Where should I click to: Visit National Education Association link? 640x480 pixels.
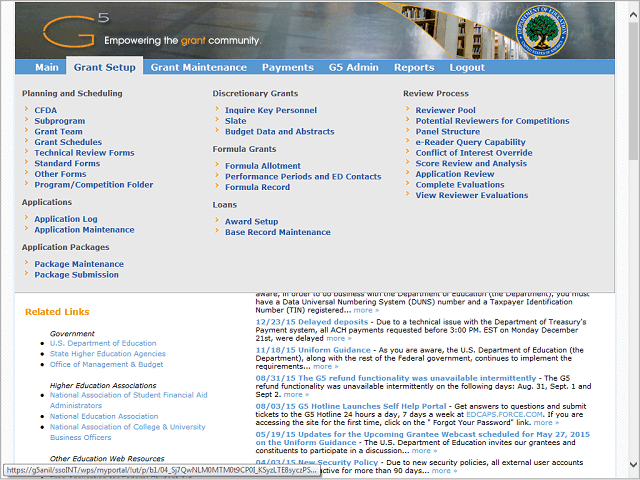coord(104,416)
